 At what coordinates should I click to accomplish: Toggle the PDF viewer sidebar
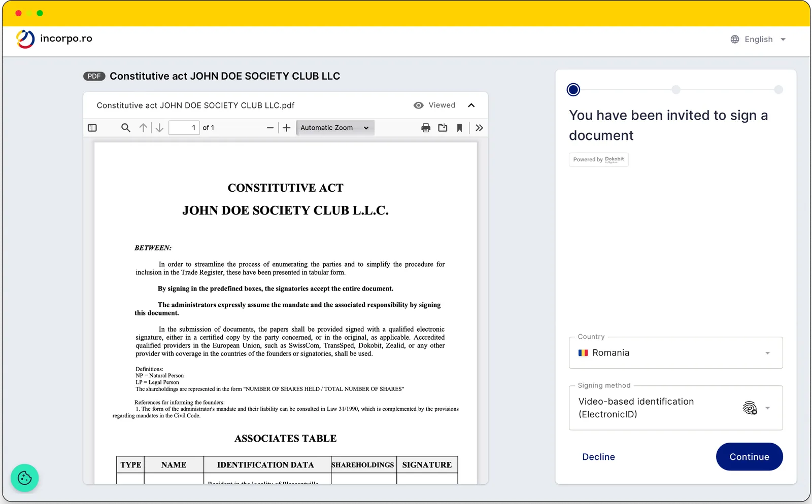[x=92, y=128]
